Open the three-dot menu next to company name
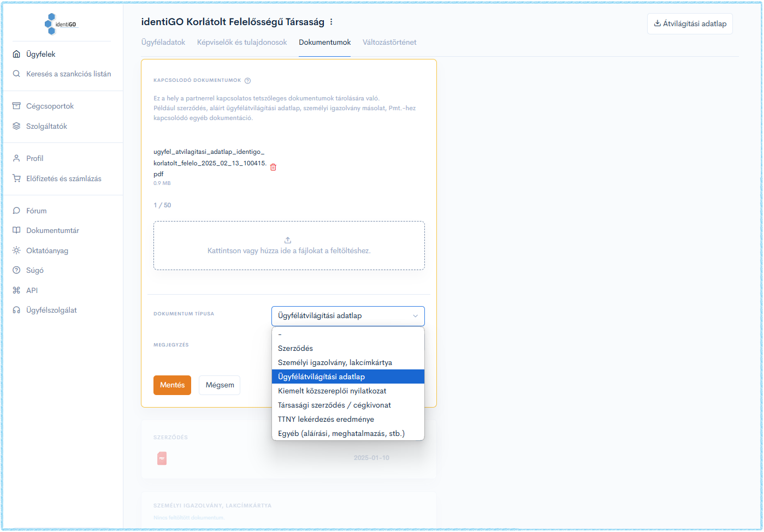Viewport: 764px width, 532px height. [x=331, y=22]
